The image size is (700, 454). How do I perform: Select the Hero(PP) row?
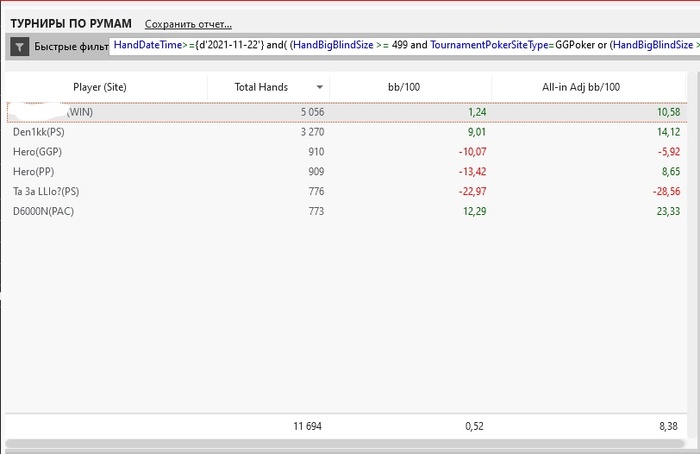[x=346, y=171]
